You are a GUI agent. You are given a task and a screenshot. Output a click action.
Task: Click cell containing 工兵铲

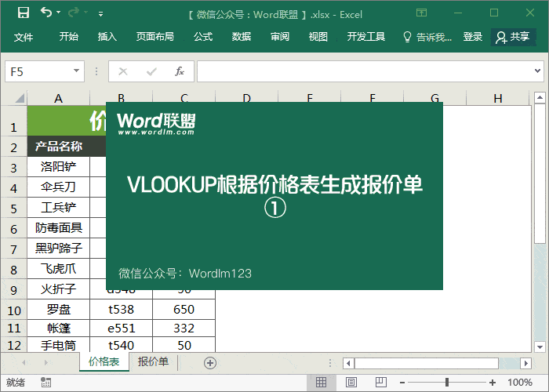59,207
